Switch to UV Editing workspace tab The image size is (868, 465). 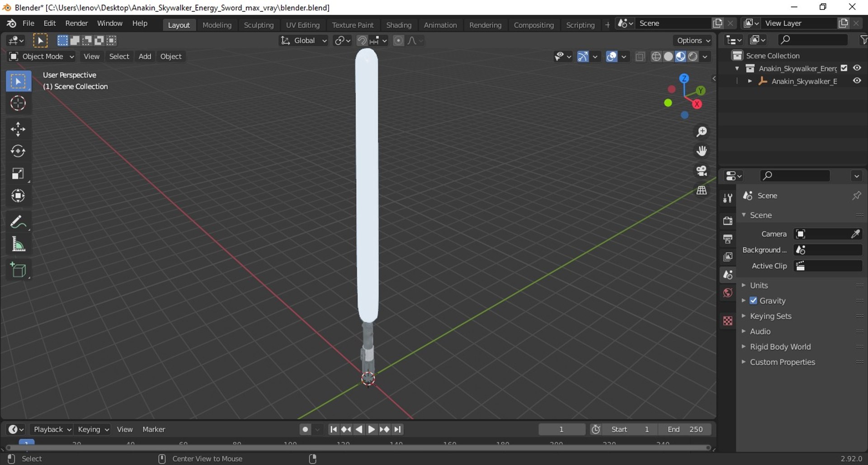302,25
